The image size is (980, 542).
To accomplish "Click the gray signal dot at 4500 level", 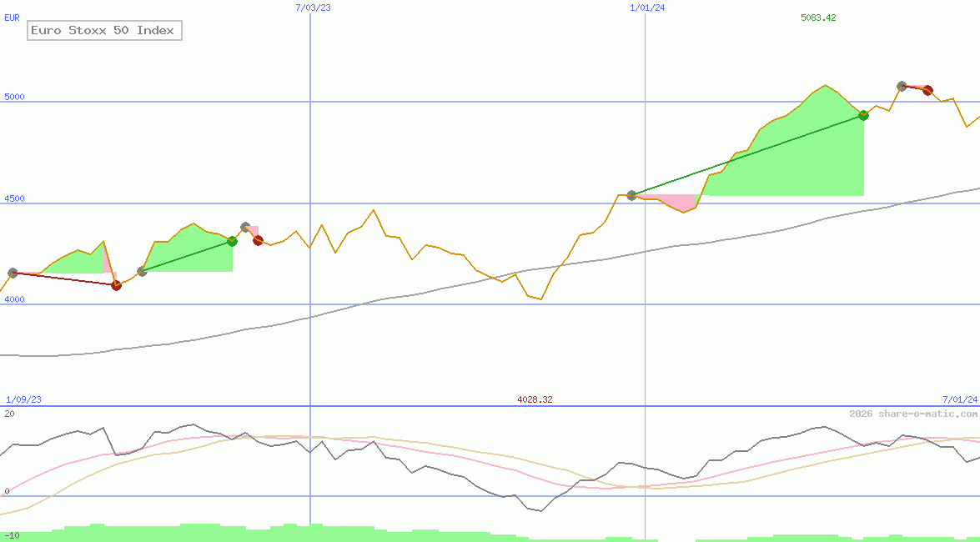I will (x=631, y=195).
